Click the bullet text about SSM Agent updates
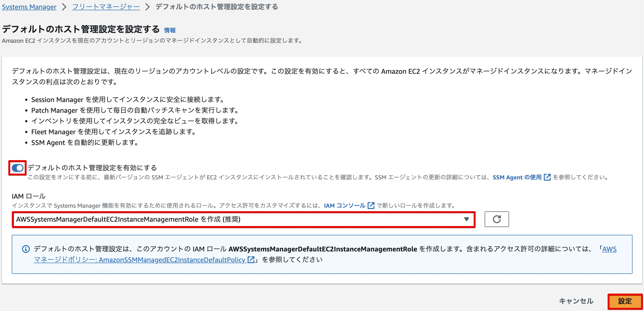Screen dimensions: 644x311 click(x=86, y=142)
